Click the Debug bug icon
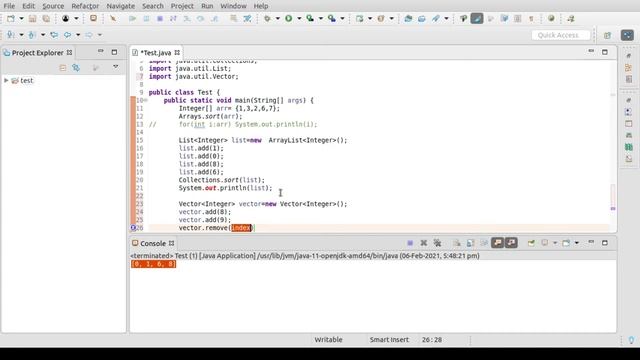This screenshot has height=360, width=640. pos(267,18)
